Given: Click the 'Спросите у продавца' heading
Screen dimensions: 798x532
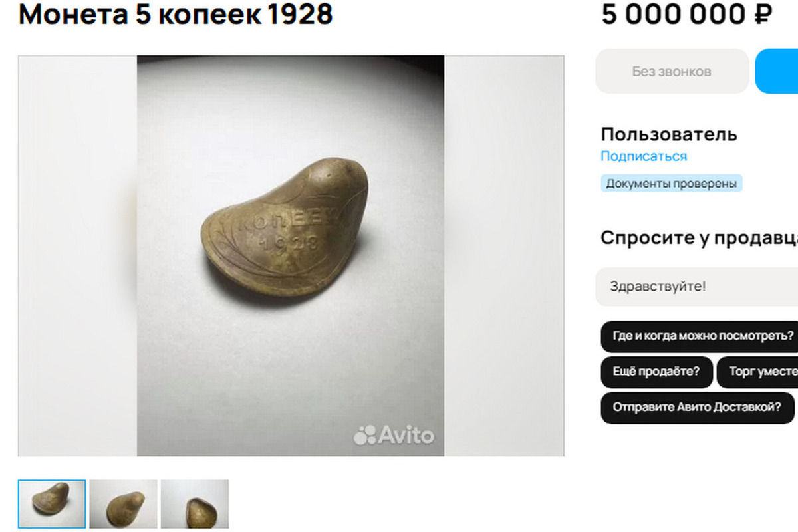Looking at the screenshot, I should (699, 238).
